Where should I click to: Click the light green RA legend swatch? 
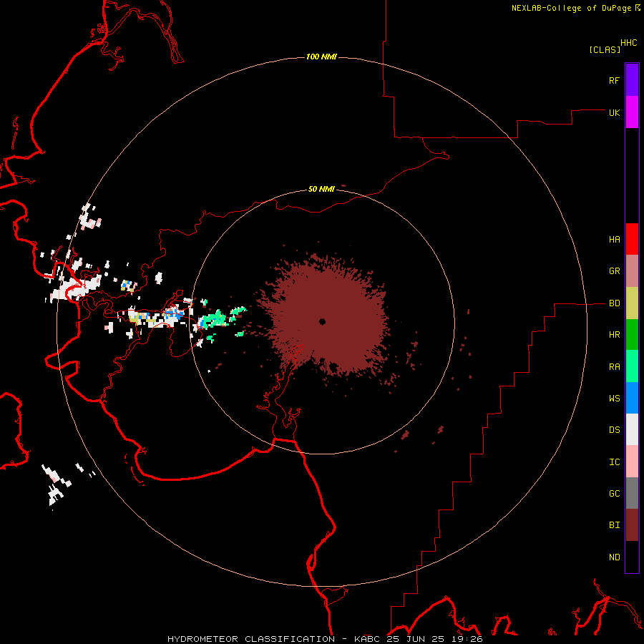(632, 366)
